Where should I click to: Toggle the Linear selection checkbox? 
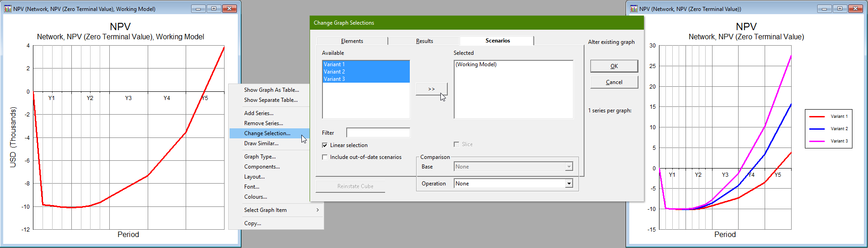[x=325, y=145]
